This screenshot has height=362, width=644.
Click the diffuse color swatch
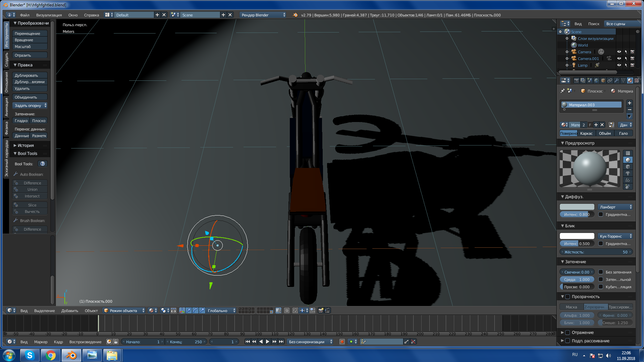tap(577, 207)
